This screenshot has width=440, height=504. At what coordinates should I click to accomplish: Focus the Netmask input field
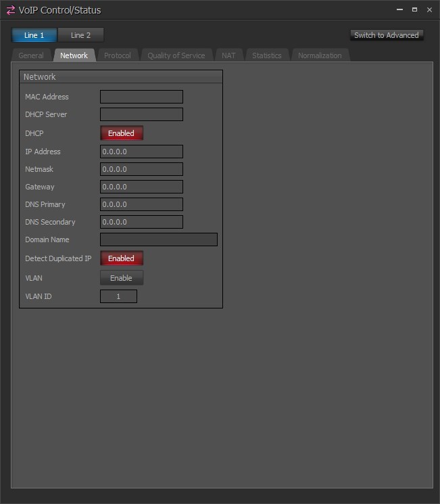tap(141, 169)
